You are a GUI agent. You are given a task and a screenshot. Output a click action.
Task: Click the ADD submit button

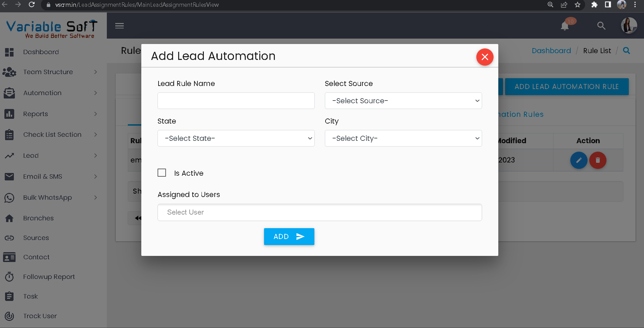(289, 237)
